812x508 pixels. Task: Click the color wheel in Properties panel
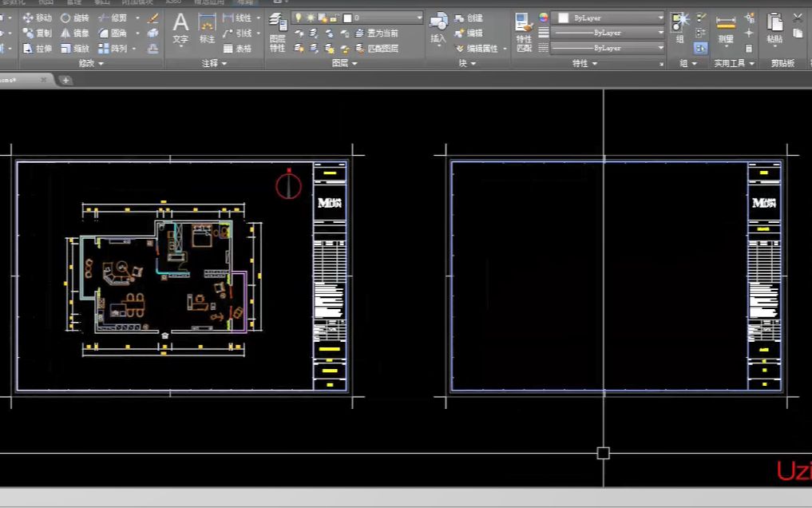pos(542,18)
